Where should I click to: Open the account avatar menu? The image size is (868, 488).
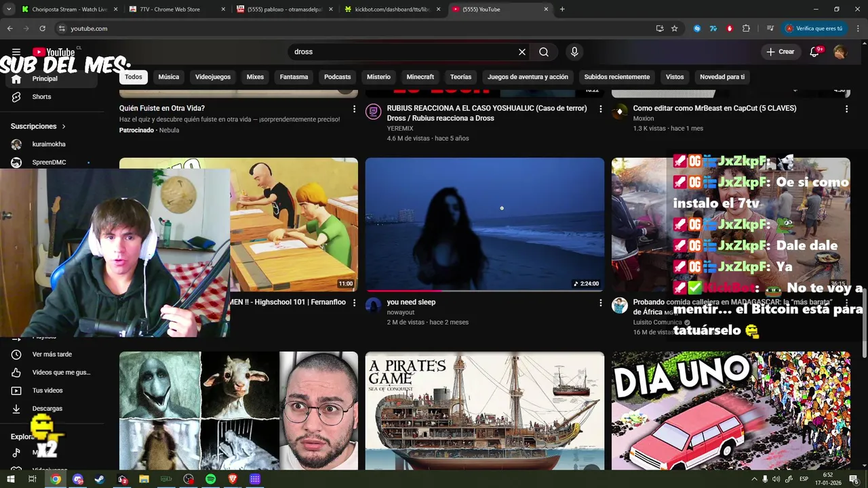[840, 52]
